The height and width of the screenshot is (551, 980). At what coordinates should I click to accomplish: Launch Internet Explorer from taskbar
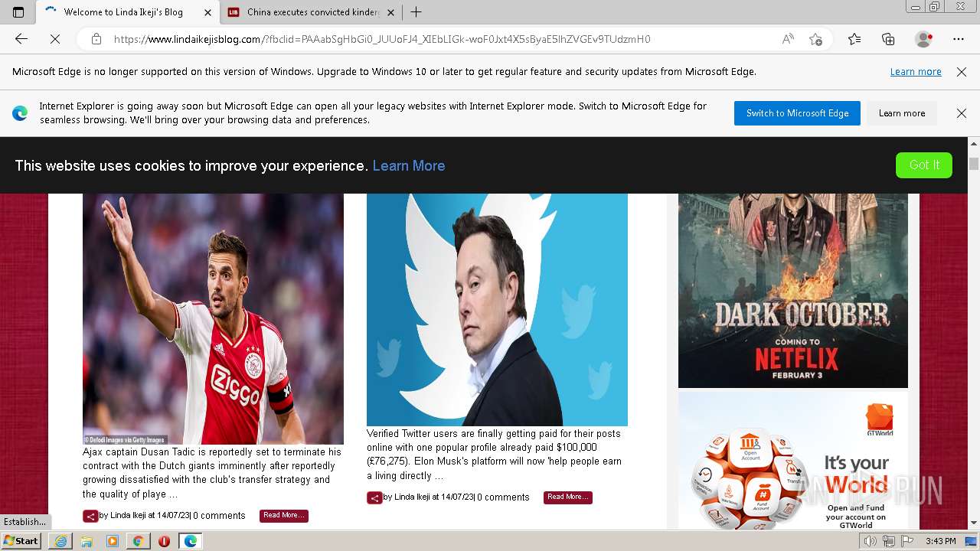(60, 541)
